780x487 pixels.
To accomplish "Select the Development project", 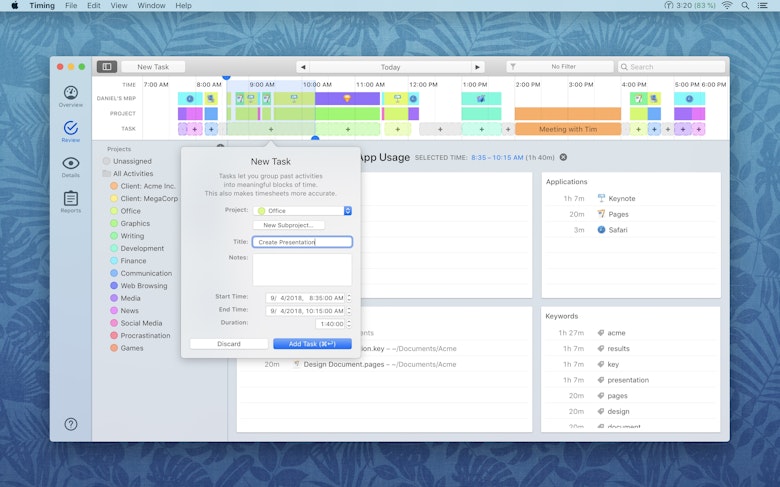I will [x=143, y=248].
